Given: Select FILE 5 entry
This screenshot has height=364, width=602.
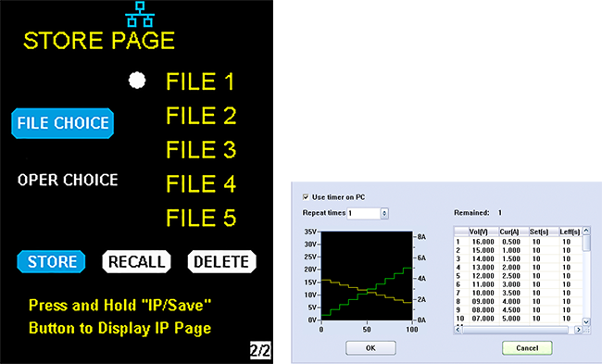Looking at the screenshot, I should click(201, 218).
